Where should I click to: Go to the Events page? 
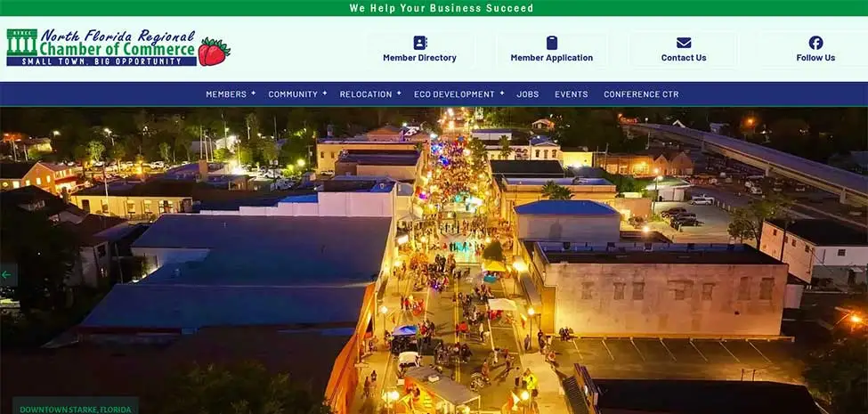pos(572,94)
